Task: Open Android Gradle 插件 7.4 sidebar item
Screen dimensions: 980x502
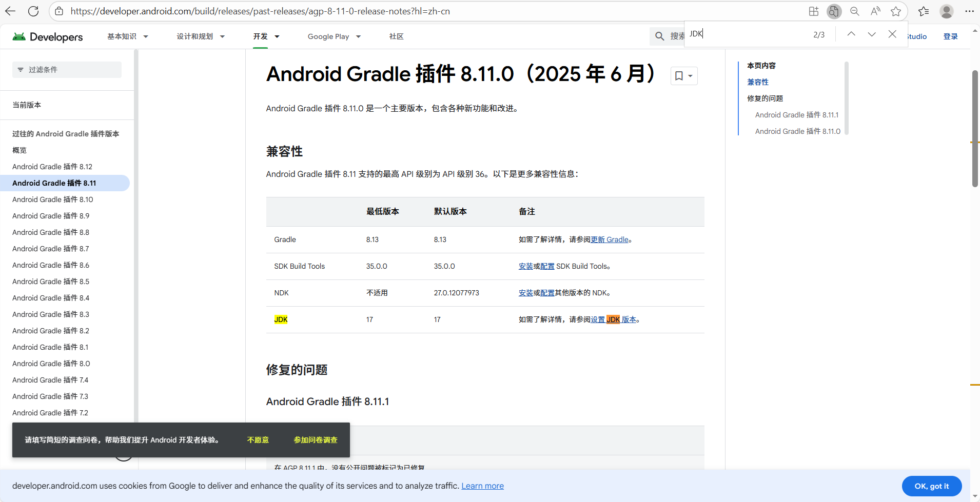Action: 50,380
